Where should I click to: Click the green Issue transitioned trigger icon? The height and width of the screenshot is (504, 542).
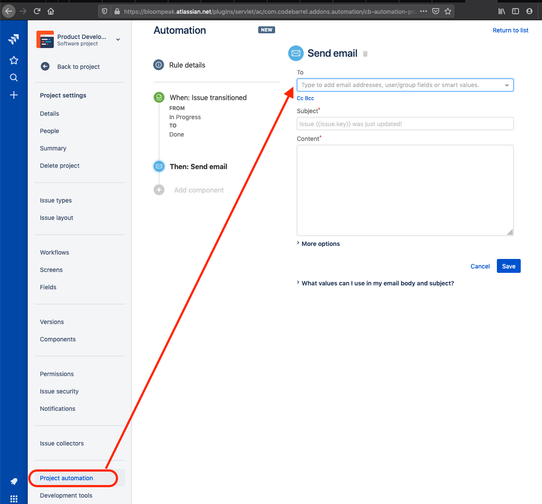(159, 97)
